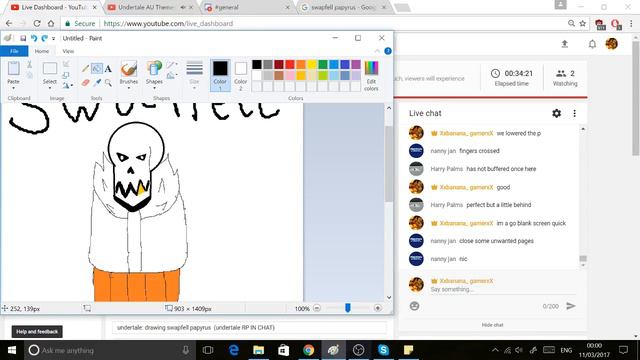The image size is (640, 360).
Task: Click the Crop icon in Image group
Action: coord(66,64)
